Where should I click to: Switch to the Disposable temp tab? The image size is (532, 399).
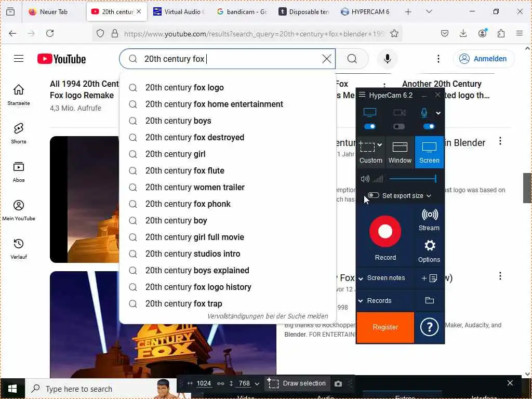click(304, 11)
